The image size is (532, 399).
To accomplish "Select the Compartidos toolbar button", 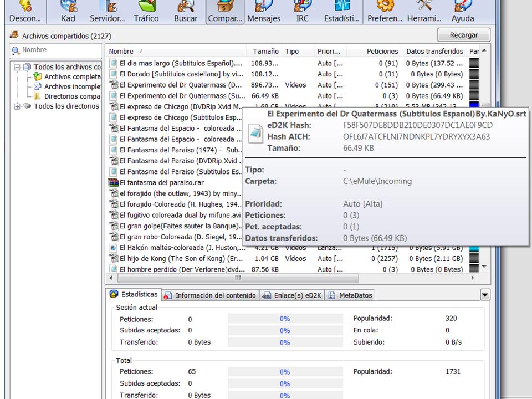I will 225,12.
